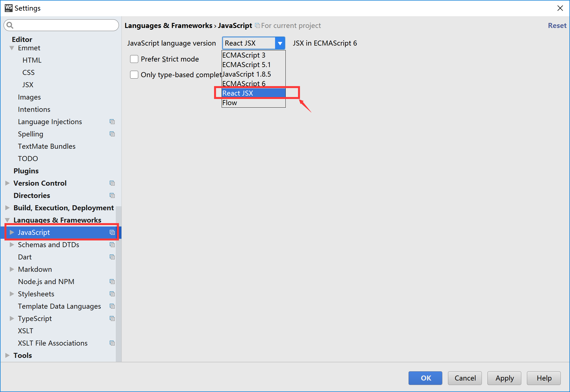Select HTML under Emmet
The height and width of the screenshot is (392, 570).
pos(32,60)
